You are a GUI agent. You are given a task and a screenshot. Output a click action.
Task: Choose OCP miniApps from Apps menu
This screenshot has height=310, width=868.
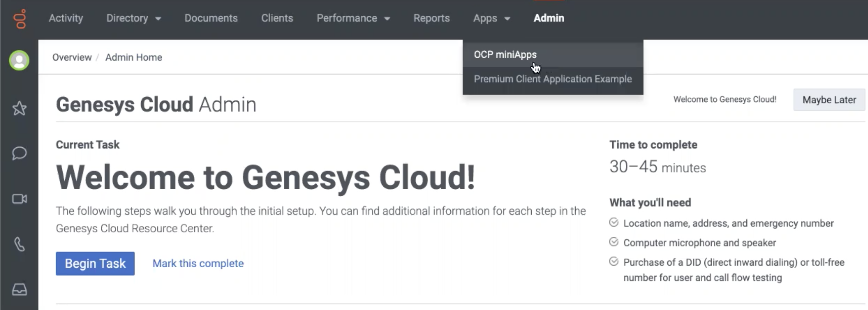[553, 55]
